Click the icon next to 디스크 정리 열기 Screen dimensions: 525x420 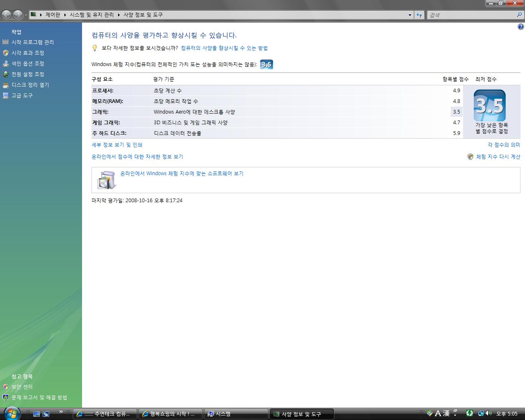[5, 85]
